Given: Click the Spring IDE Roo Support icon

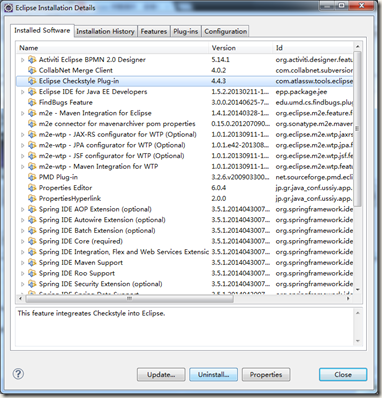Looking at the screenshot, I should point(32,273).
